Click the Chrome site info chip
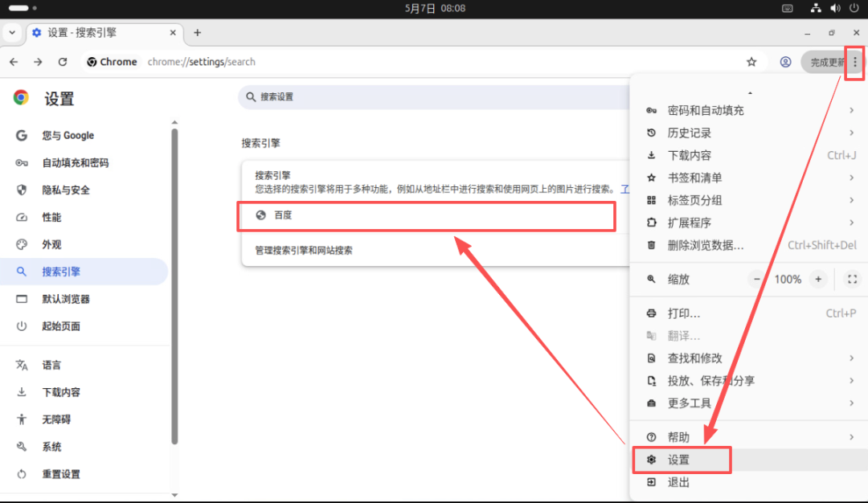The height and width of the screenshot is (503, 868). 112,62
